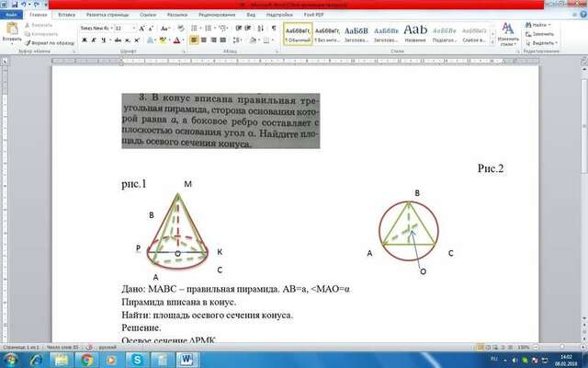Click the Заменить (Replace) button
This screenshot has width=588, height=368.
539,34
